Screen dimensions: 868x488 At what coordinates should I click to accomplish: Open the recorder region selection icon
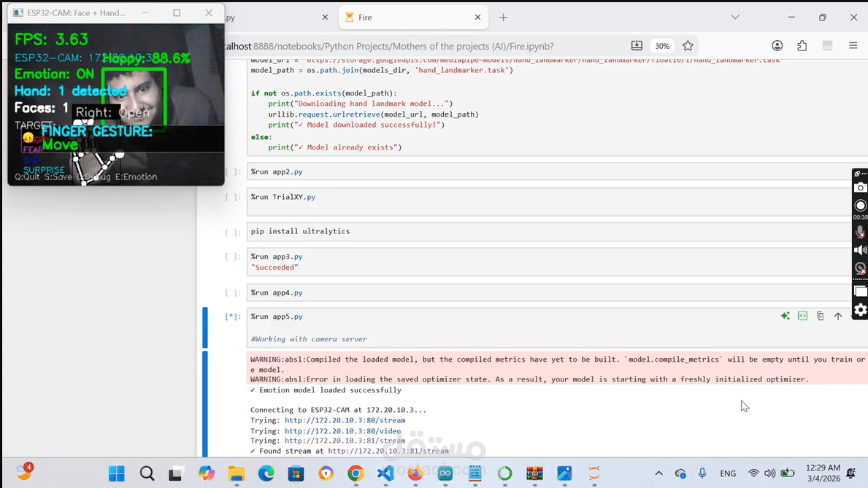coord(860,291)
